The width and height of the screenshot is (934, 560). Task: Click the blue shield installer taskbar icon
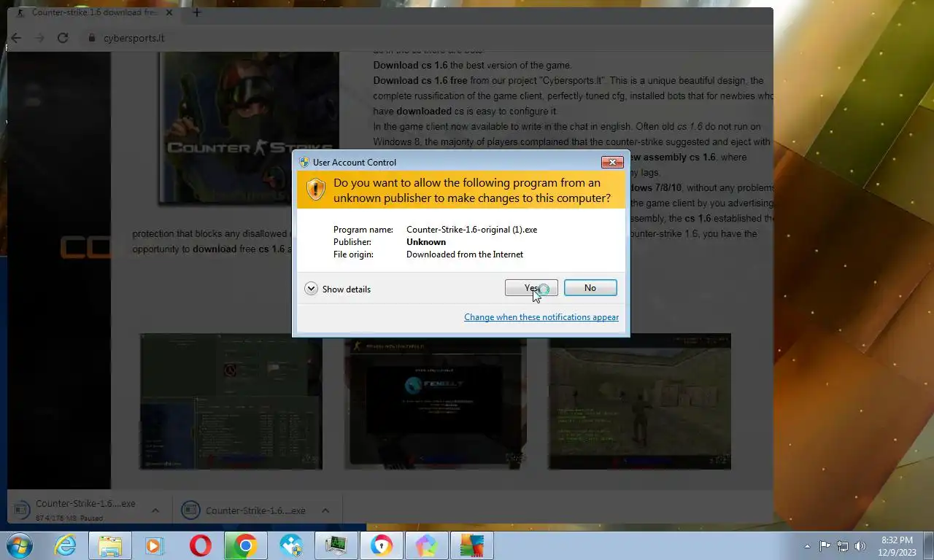pyautogui.click(x=290, y=545)
